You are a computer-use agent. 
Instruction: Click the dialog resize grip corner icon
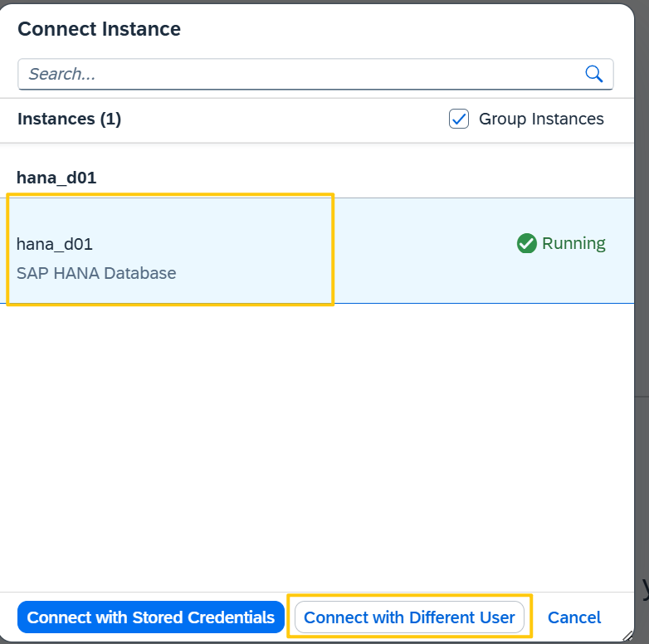[x=627, y=636]
